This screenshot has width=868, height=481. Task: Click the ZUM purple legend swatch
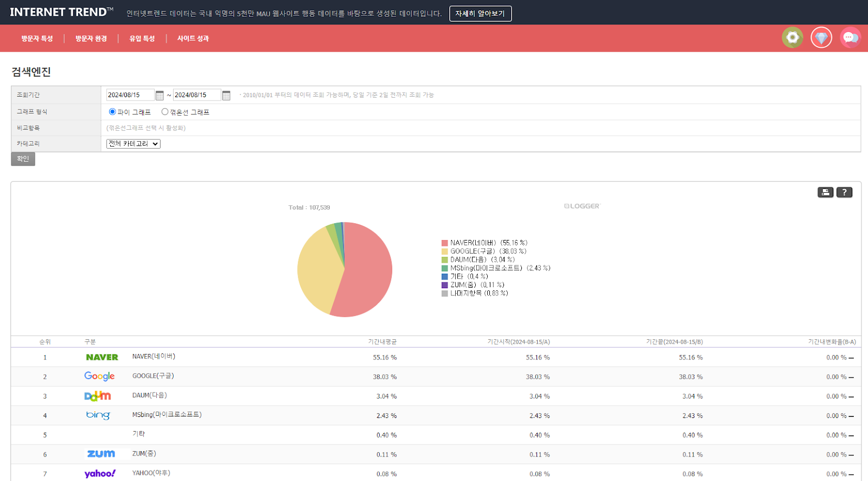click(x=445, y=285)
